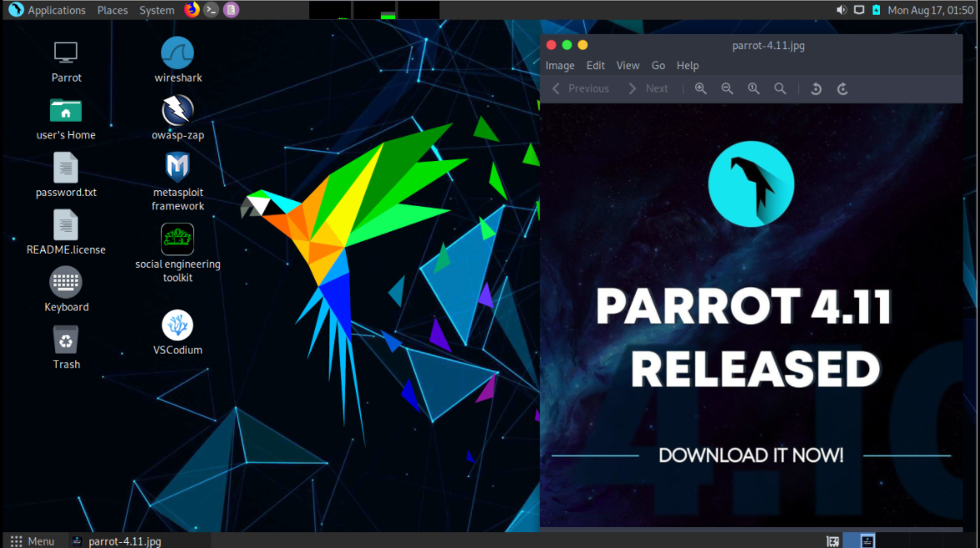Toggle best-fit zoom for the image

pyautogui.click(x=780, y=88)
